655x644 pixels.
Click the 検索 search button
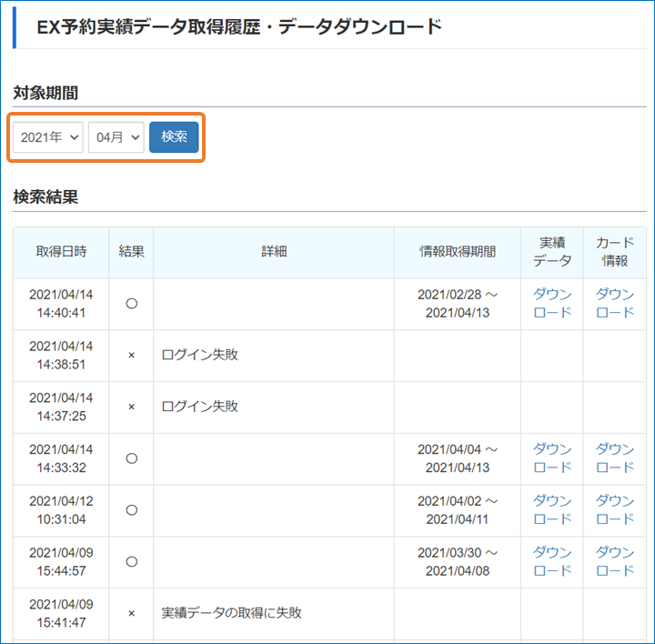point(174,137)
